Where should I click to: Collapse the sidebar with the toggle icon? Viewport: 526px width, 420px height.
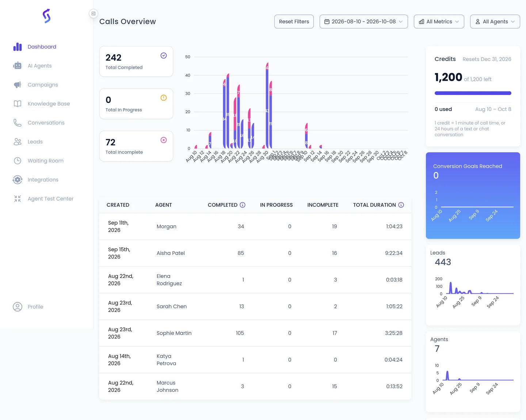[94, 14]
